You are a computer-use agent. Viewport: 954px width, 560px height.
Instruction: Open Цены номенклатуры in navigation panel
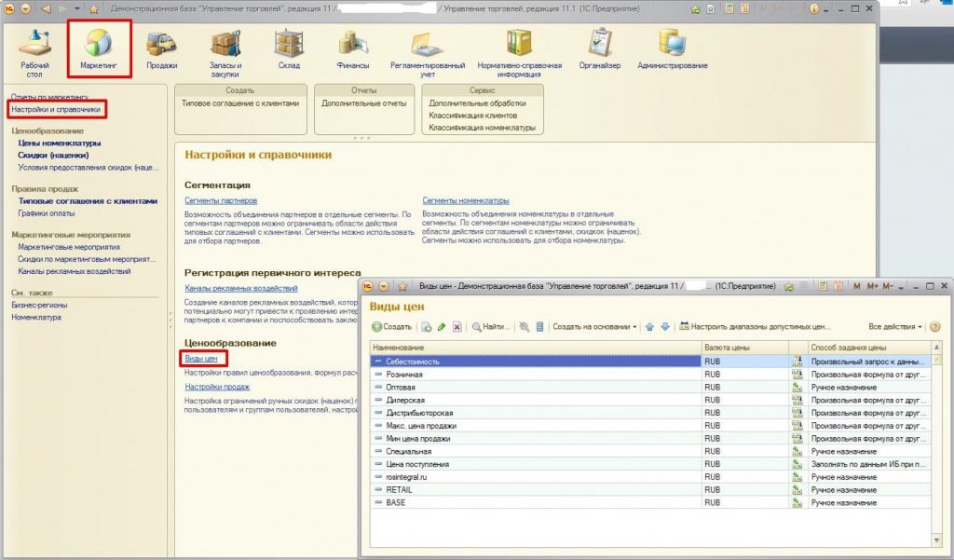tap(60, 143)
